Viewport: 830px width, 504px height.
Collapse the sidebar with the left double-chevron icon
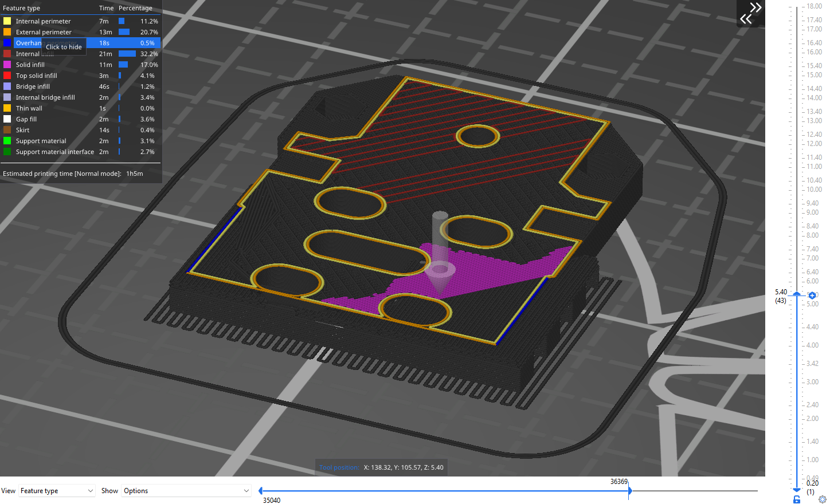(747, 19)
